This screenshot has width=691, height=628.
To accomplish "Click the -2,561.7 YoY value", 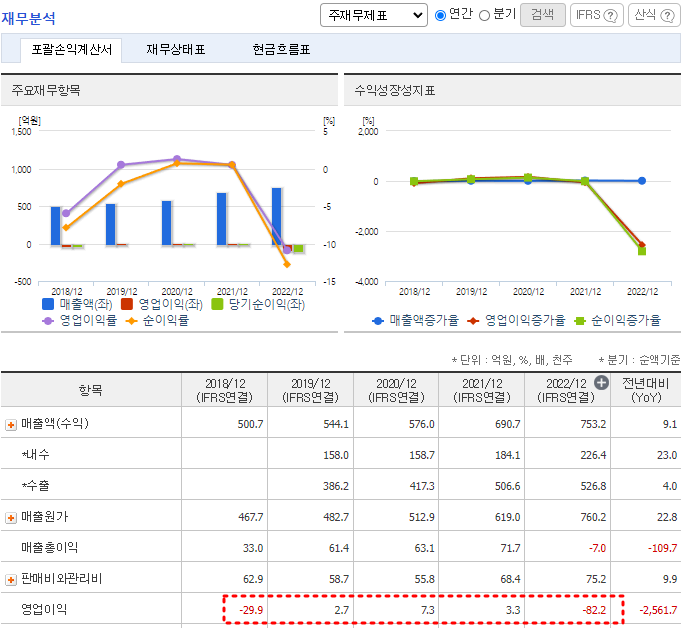I will pyautogui.click(x=658, y=611).
